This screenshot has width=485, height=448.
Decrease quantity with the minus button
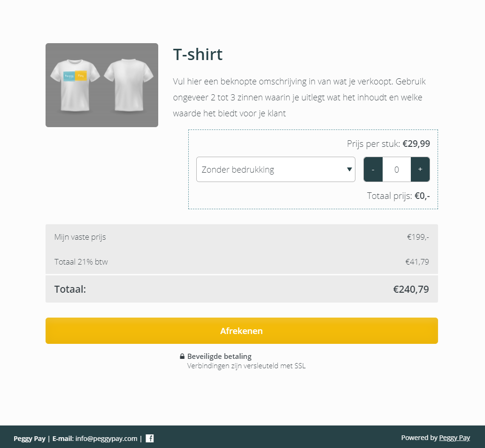tap(373, 169)
